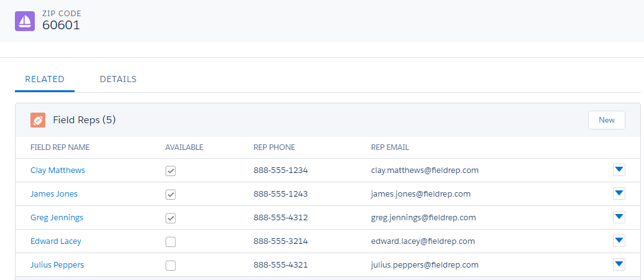Viewport: 644px width, 280px height.
Task: Click the Field Reps (5) list heading
Action: pyautogui.click(x=84, y=120)
